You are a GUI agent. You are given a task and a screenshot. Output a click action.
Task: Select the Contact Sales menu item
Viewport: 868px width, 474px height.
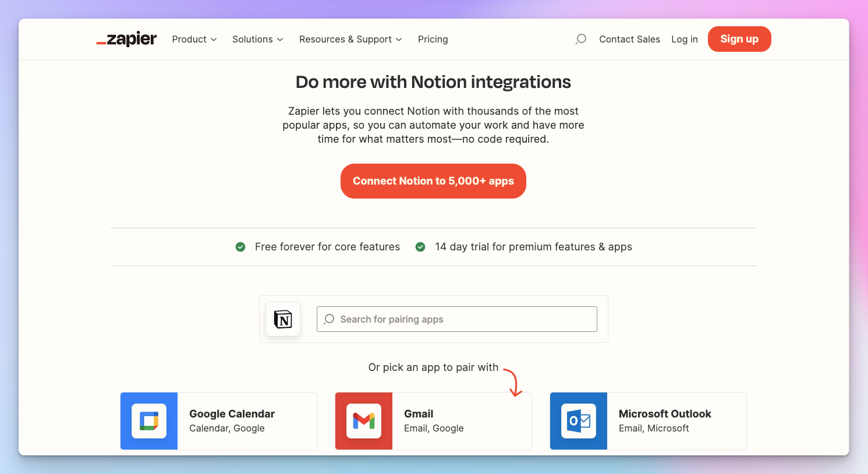(629, 39)
